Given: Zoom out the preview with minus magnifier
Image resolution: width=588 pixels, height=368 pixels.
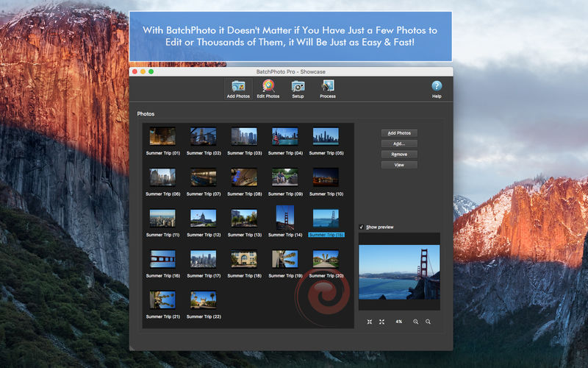Looking at the screenshot, I should tap(428, 322).
